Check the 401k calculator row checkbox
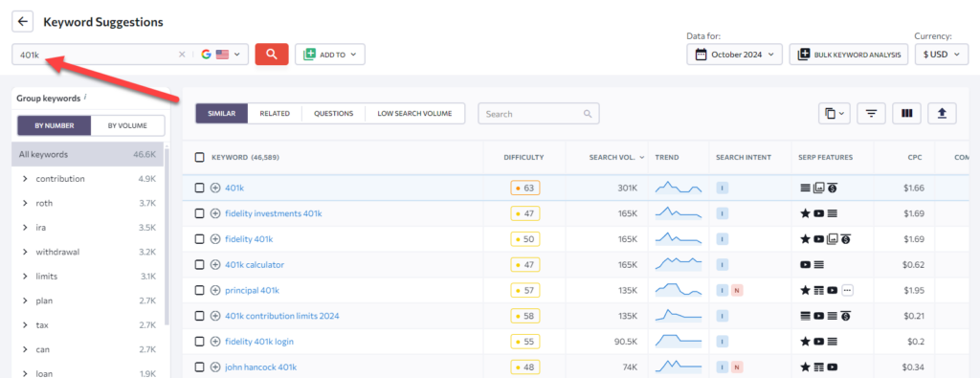The width and height of the screenshot is (980, 378). point(199,265)
